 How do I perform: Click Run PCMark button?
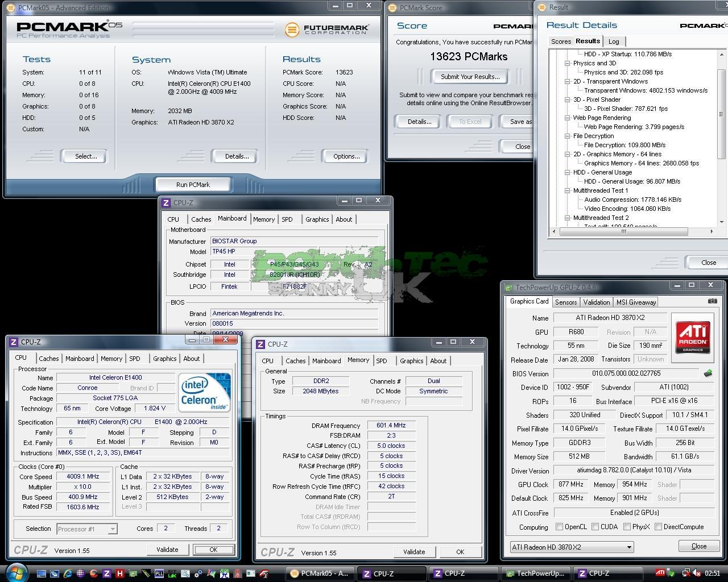193,185
